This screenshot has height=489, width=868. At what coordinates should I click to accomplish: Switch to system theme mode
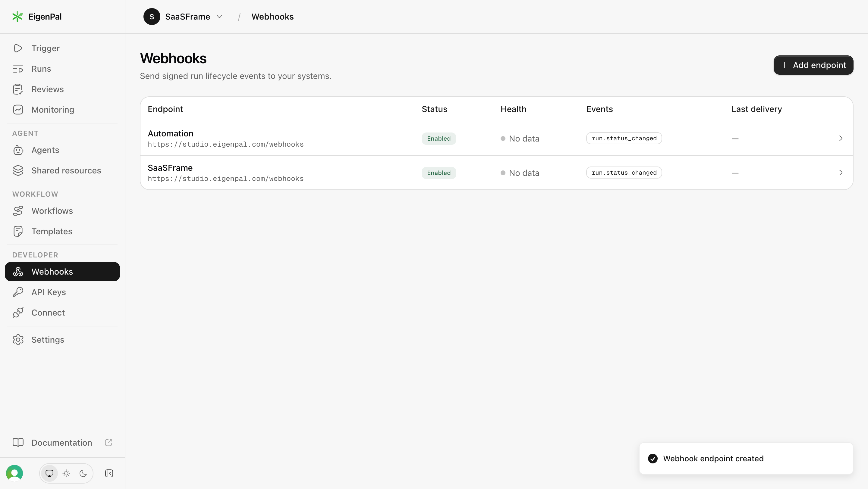pos(49,474)
